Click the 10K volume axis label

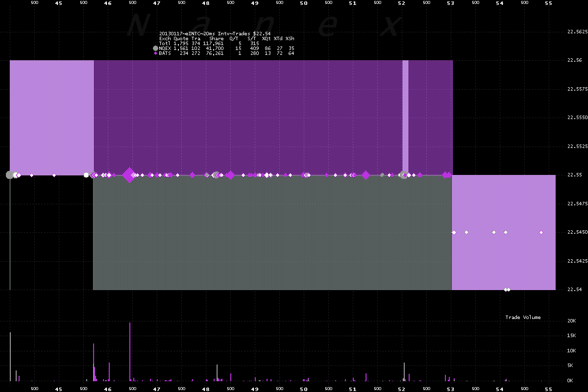[570, 351]
